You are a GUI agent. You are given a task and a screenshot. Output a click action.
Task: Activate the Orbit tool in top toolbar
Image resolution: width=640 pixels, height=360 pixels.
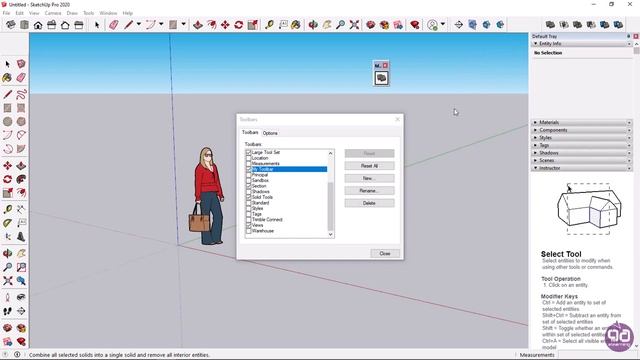313,25
